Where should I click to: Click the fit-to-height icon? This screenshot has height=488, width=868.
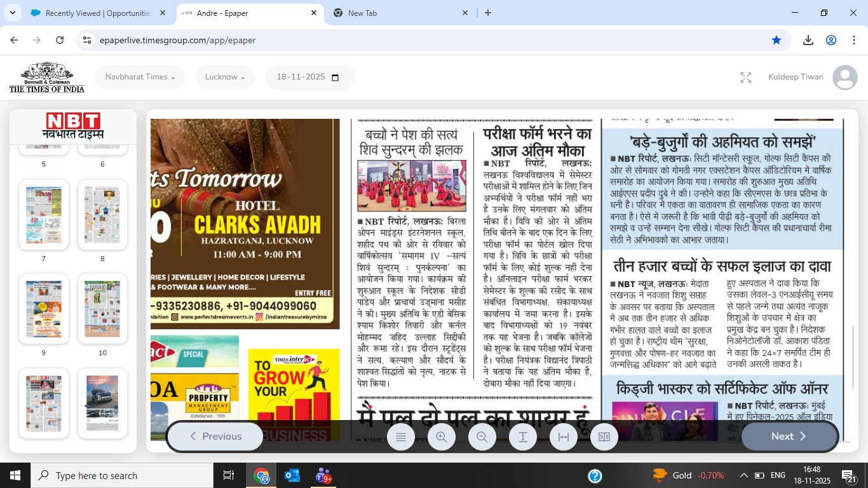pyautogui.click(x=523, y=437)
